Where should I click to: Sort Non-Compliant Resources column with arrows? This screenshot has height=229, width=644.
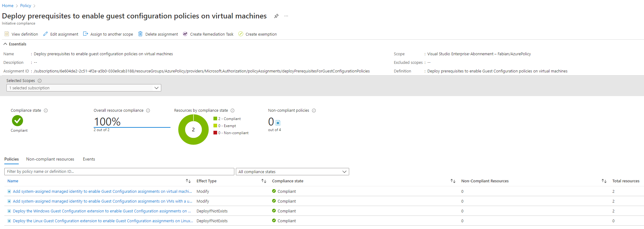pyautogui.click(x=604, y=181)
